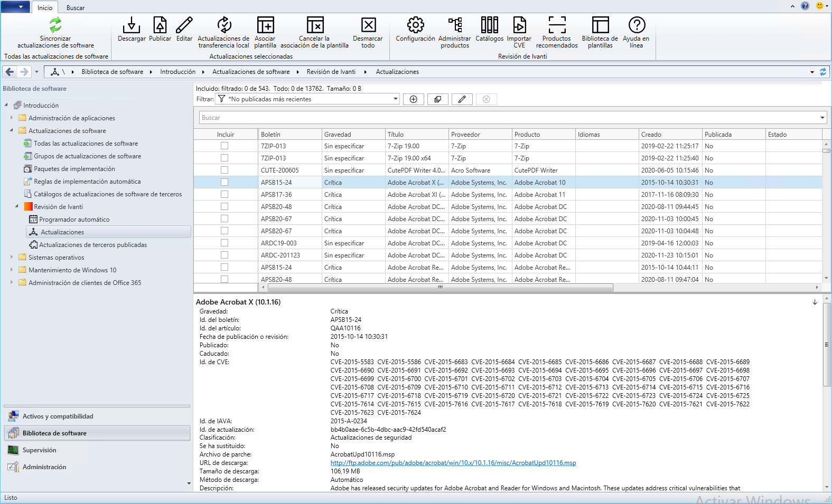Switch to the Buscar ribbon tab
832x504 pixels.
[x=76, y=8]
